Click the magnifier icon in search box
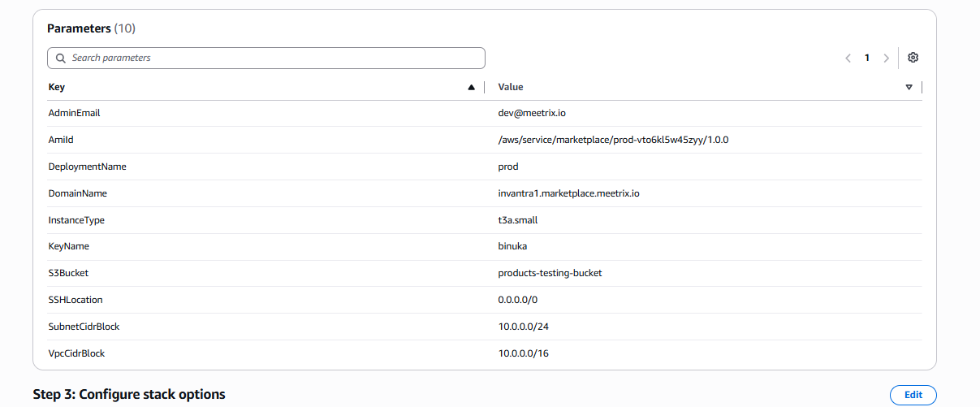Screen dimensions: 980x407 click(61, 58)
